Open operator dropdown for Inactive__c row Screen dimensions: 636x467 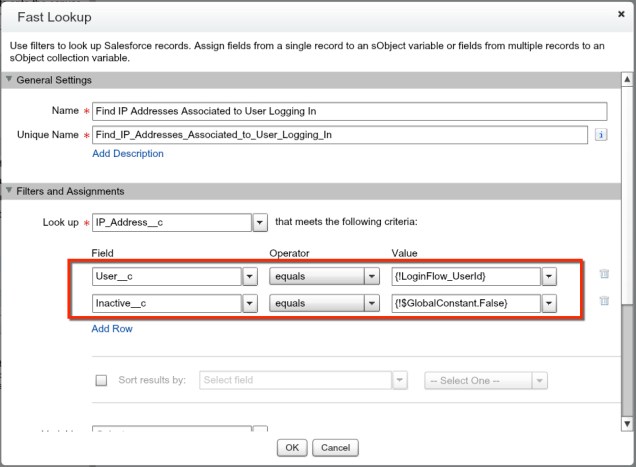click(372, 302)
